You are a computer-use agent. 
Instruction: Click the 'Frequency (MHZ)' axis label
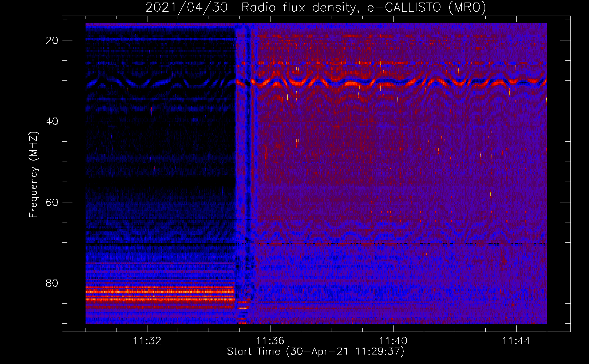point(33,175)
